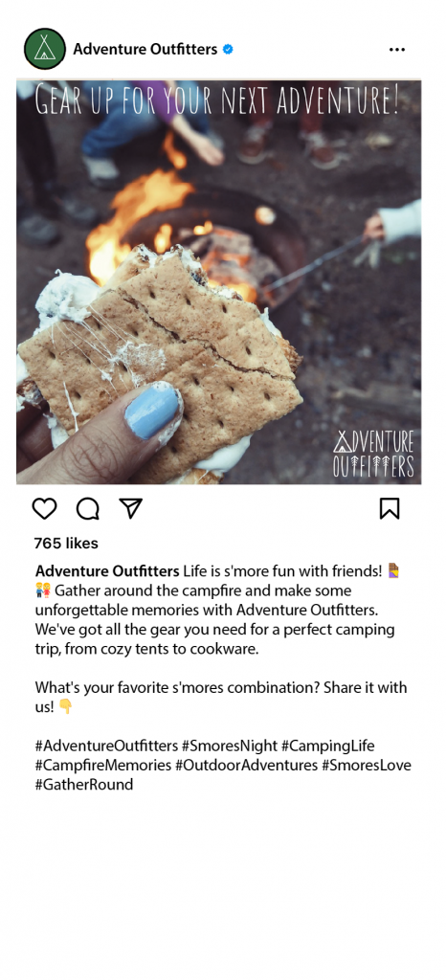
Task: View who liked via 765 likes
Action: tap(66, 544)
